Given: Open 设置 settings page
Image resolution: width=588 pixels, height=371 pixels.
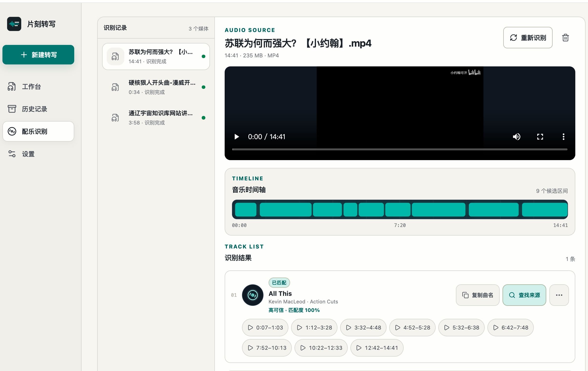Looking at the screenshot, I should pos(38,154).
